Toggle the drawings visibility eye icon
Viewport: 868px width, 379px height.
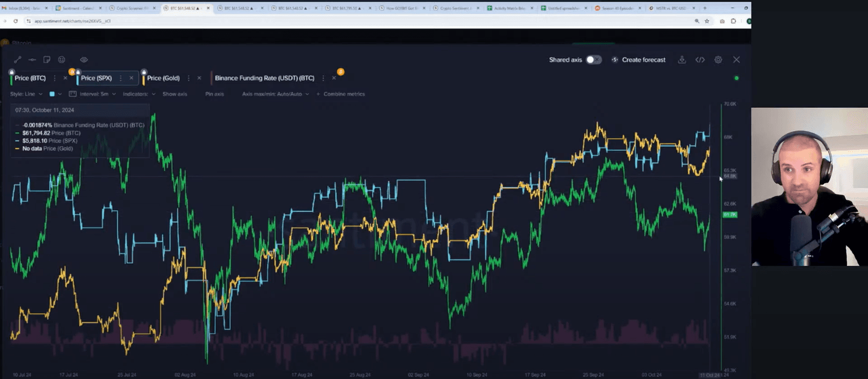84,60
